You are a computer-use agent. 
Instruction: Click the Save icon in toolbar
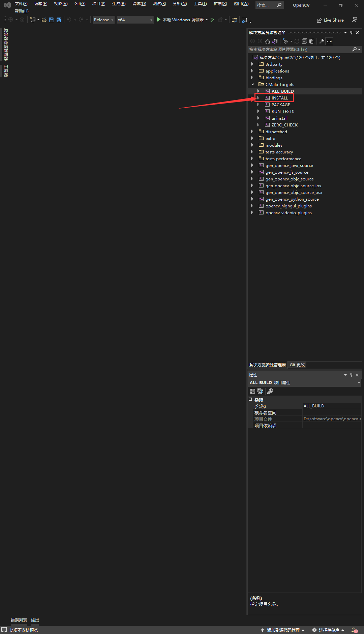(52, 20)
